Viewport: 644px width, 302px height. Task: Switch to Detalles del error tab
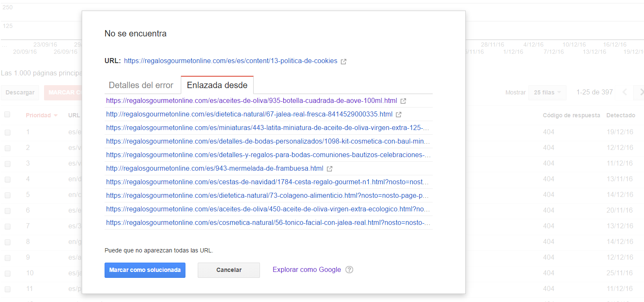(141, 85)
